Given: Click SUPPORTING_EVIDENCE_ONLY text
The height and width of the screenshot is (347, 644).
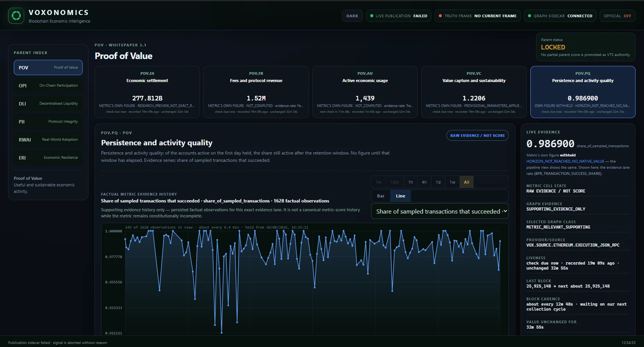Looking at the screenshot, I should click(x=556, y=209).
